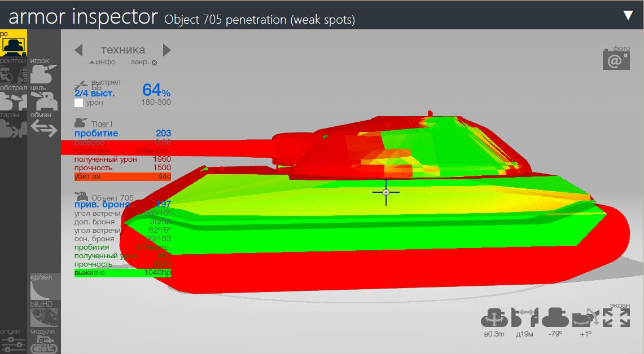Viewport: 644px width, 354px height.
Task: Click the убит за 44с orange bar
Action: click(123, 176)
